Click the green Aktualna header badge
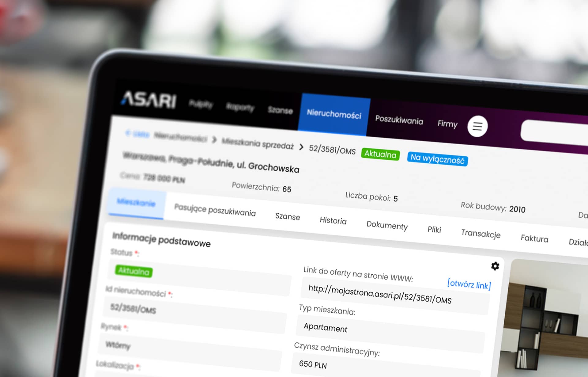 coord(380,154)
